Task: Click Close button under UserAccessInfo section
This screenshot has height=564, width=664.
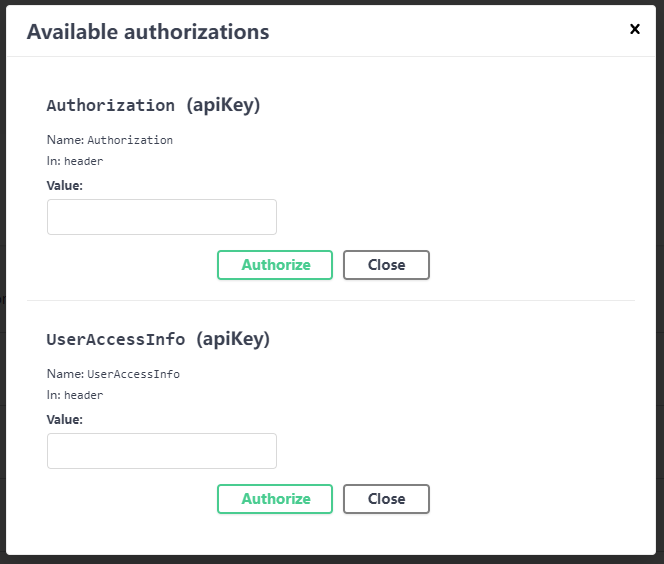Action: pos(386,499)
